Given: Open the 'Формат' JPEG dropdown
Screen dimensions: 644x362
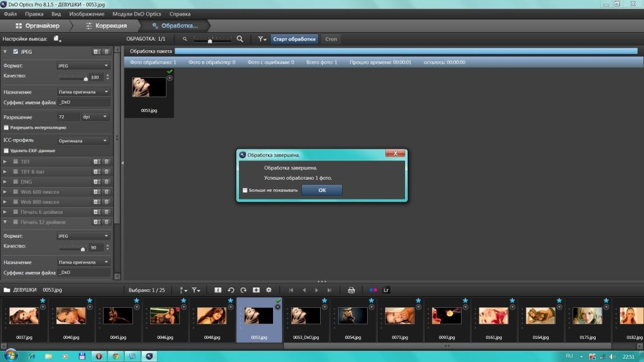Looking at the screenshot, I should (83, 66).
